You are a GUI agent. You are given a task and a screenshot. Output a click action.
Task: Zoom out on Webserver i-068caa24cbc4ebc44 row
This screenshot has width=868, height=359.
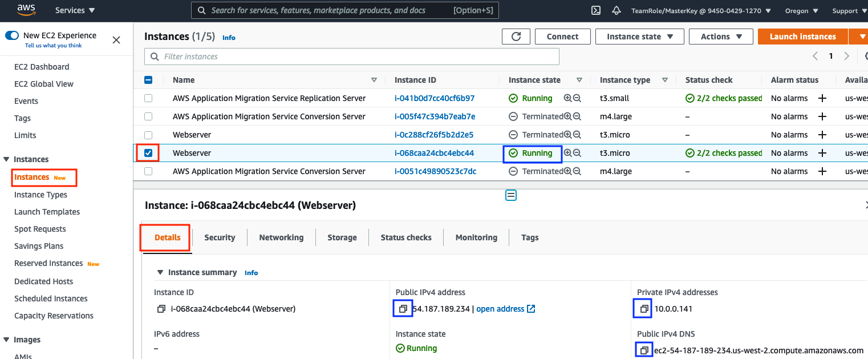577,153
